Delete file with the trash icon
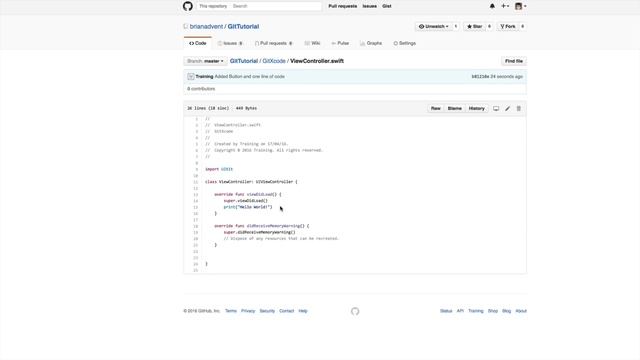Viewport: 640px width, 360px height. [519, 109]
